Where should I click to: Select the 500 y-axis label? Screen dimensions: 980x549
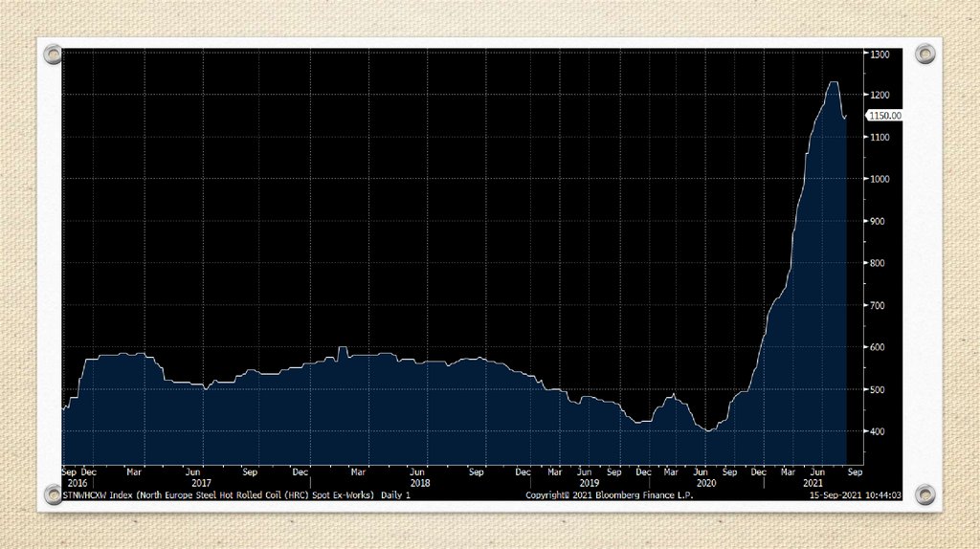pos(879,389)
